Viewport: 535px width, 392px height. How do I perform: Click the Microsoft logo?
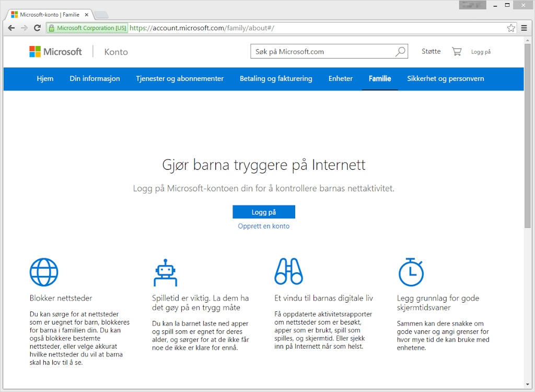click(x=55, y=52)
